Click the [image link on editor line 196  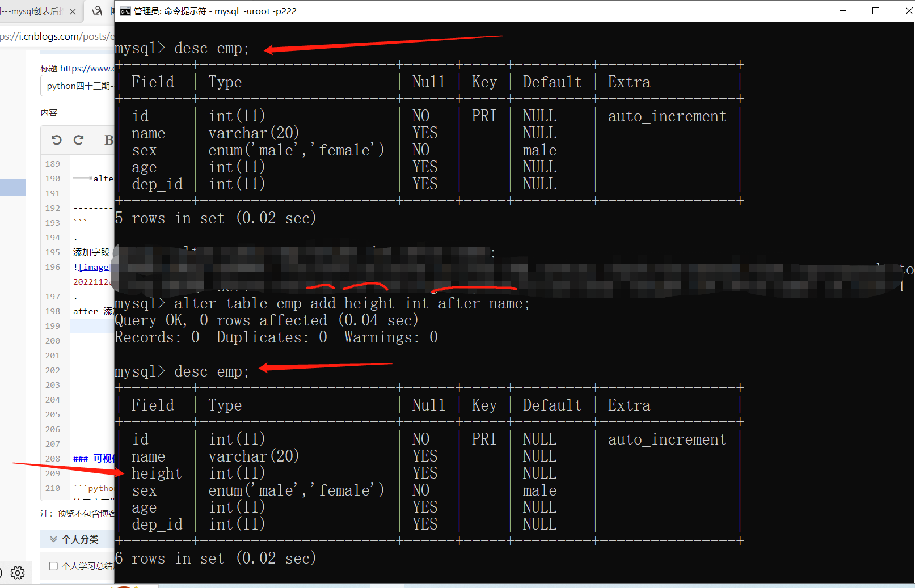94,267
